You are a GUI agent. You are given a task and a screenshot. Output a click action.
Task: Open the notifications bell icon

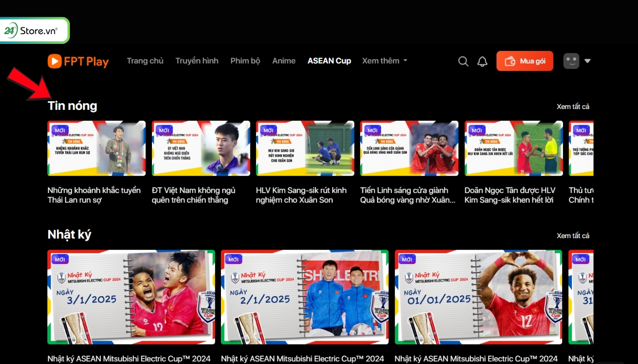482,61
